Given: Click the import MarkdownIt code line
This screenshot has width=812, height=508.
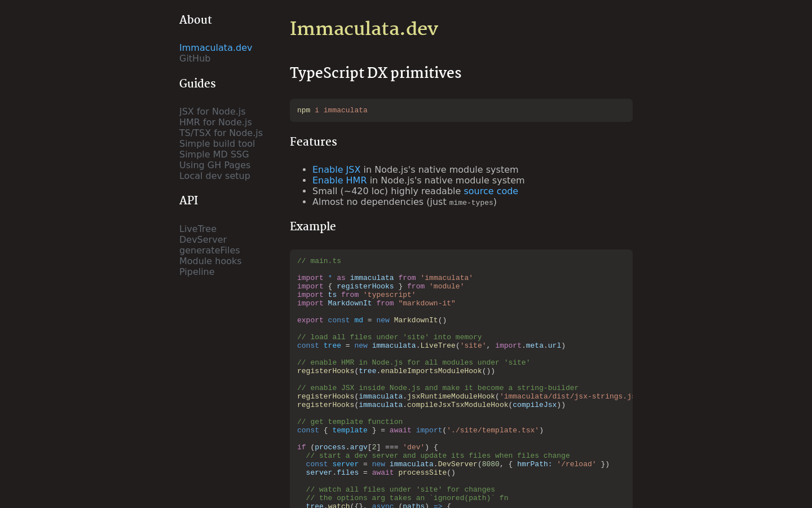Looking at the screenshot, I should 376,303.
